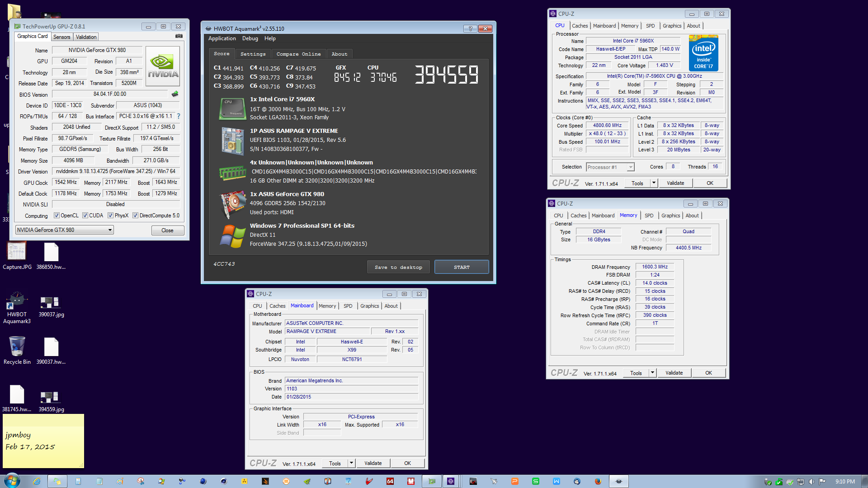Click the taskbar clock showing 9:10 PM
This screenshot has width=868, height=488.
click(845, 482)
